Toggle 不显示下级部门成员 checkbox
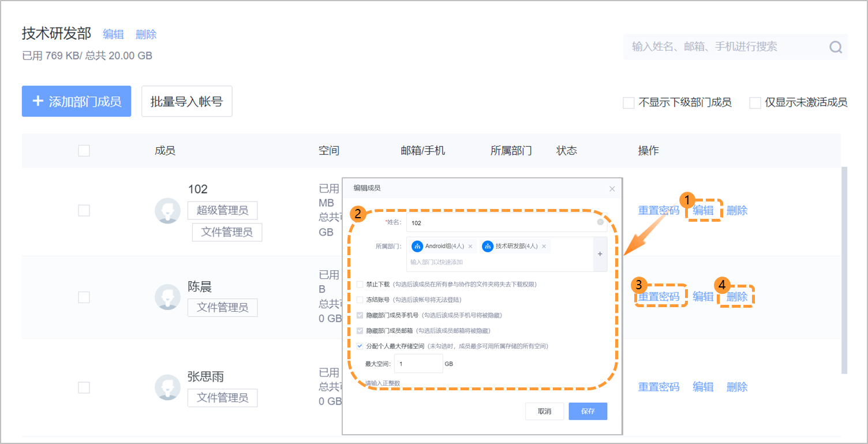 click(628, 103)
